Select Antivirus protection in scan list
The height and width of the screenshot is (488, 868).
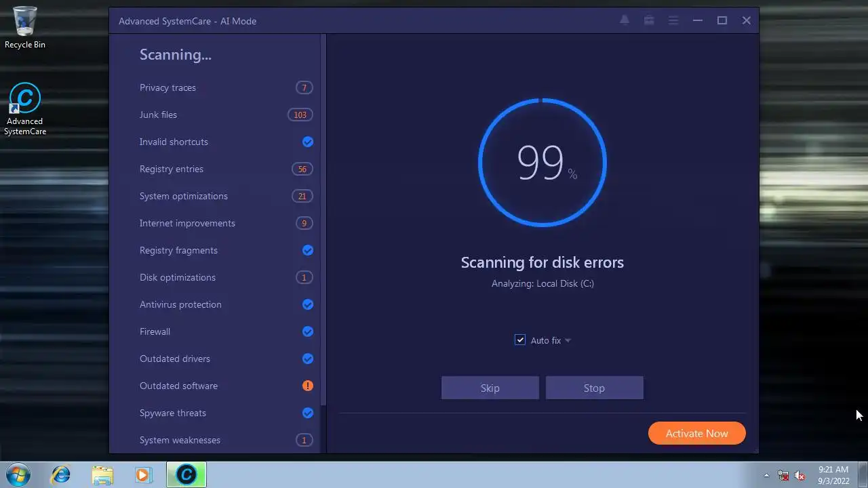pyautogui.click(x=180, y=304)
